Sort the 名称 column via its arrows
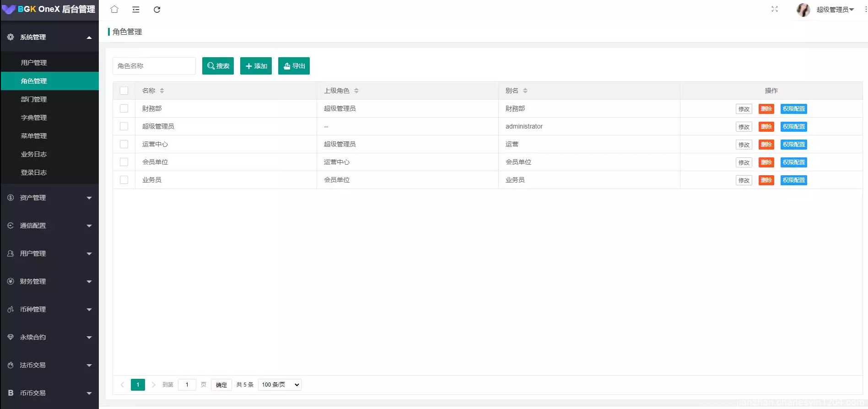 [162, 91]
